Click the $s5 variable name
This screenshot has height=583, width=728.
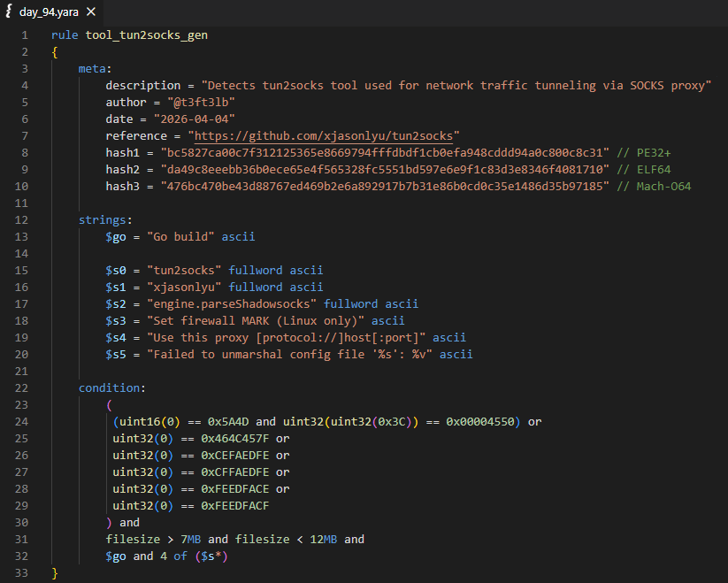coord(116,354)
